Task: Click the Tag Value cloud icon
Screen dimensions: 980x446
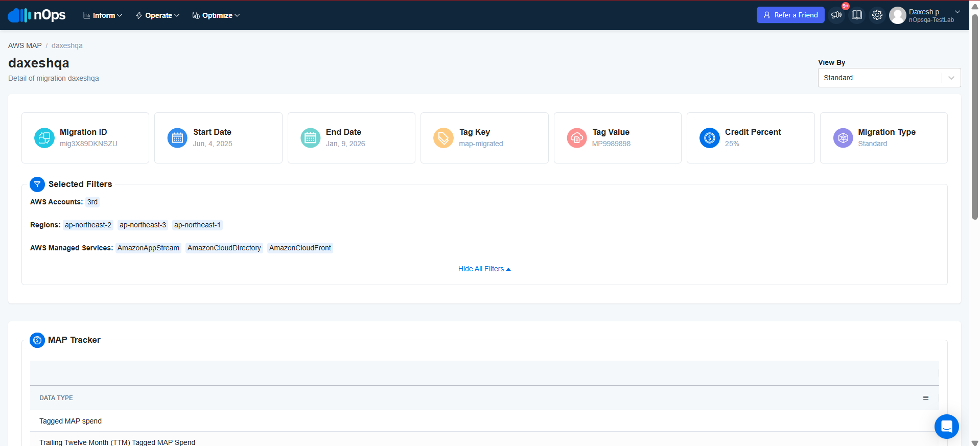Action: point(577,138)
